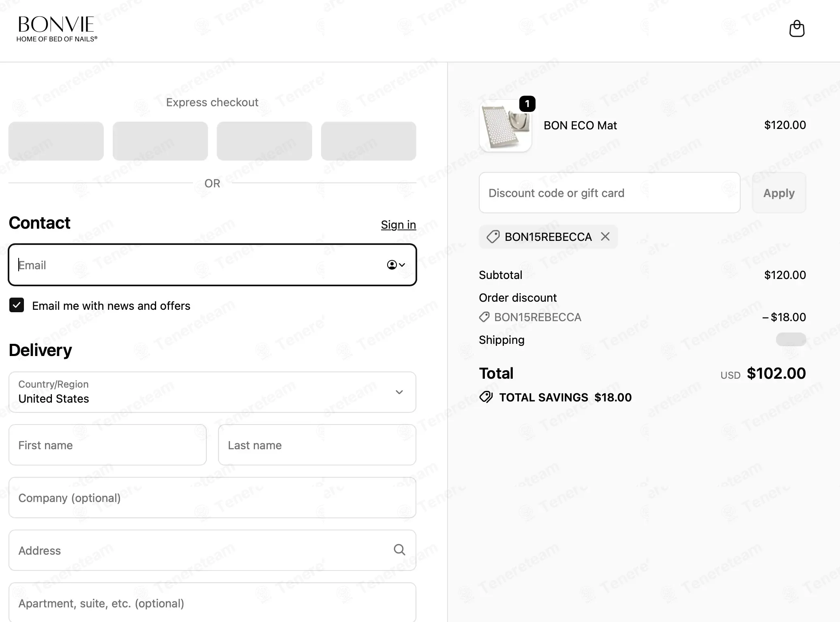Open the BON ECO Mat product thumbnail

click(x=505, y=126)
